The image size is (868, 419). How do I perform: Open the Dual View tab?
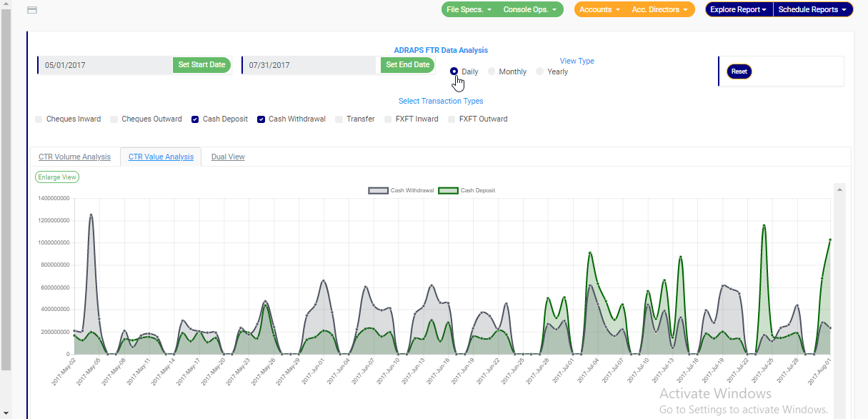[x=228, y=157]
